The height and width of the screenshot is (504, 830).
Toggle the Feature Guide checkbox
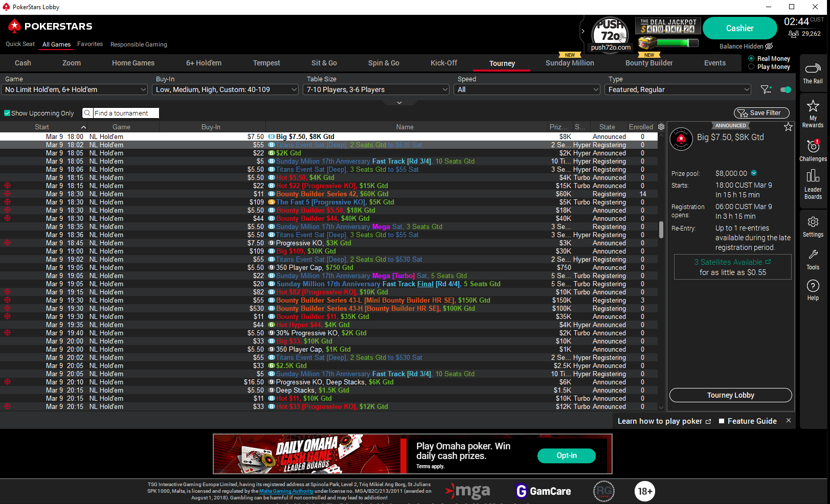click(722, 421)
